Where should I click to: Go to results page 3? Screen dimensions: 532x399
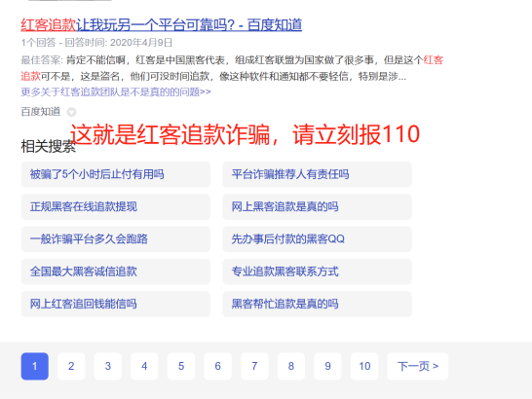coord(108,366)
